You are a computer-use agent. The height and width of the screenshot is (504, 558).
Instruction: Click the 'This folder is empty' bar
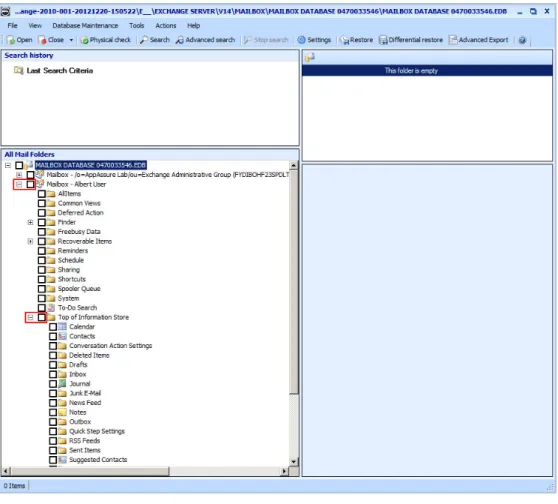427,70
